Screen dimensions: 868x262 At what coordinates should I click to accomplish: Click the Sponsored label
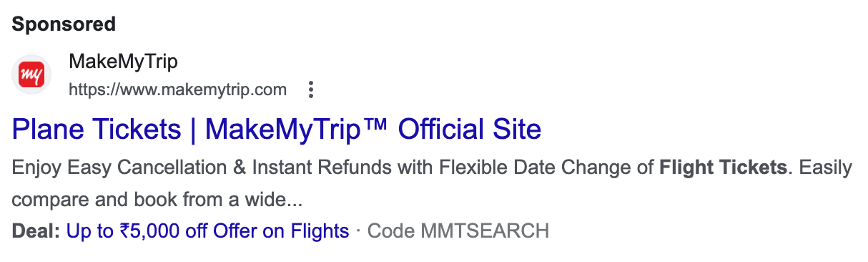click(64, 24)
